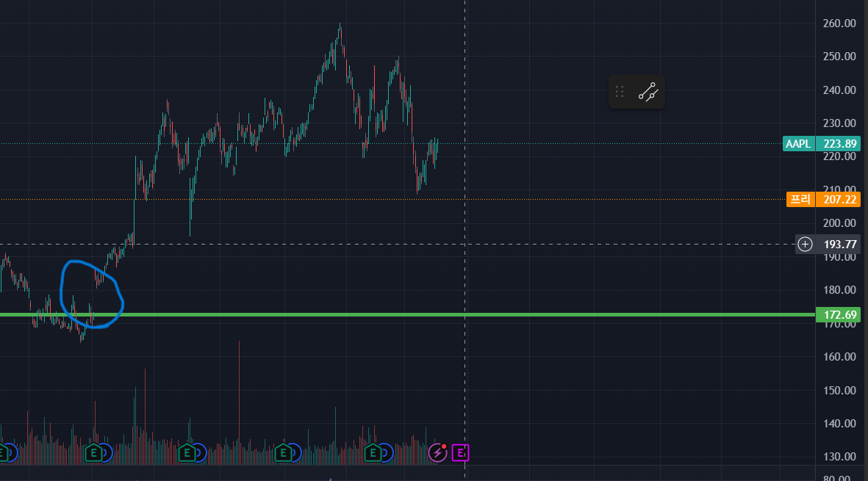Open the purple lightning bolt news icon
Image resolution: width=868 pixels, height=481 pixels.
tap(438, 452)
